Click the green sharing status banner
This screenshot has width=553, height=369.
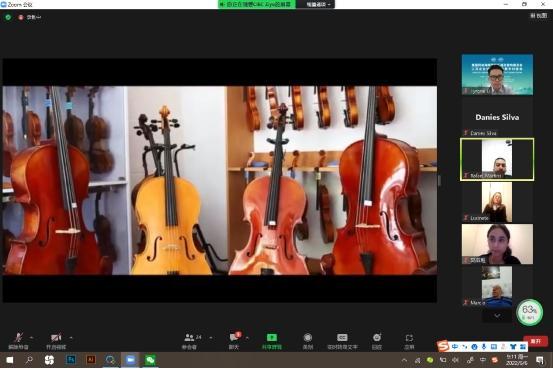point(257,4)
